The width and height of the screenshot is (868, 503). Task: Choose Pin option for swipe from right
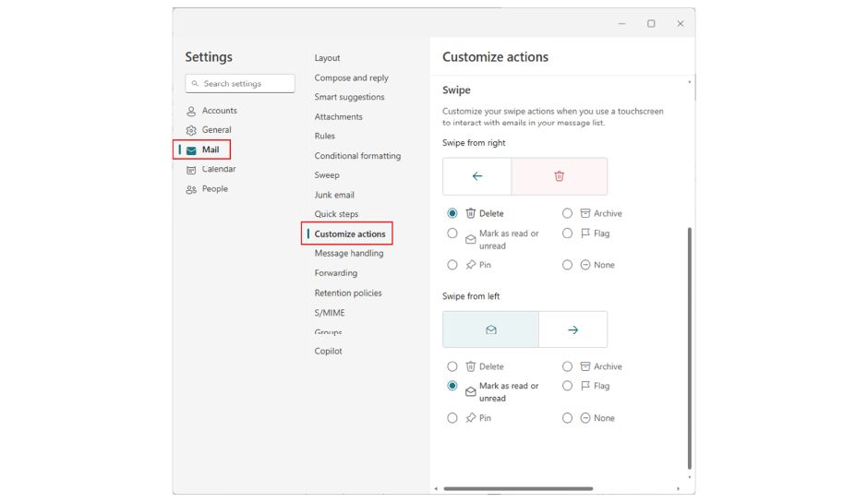point(452,265)
